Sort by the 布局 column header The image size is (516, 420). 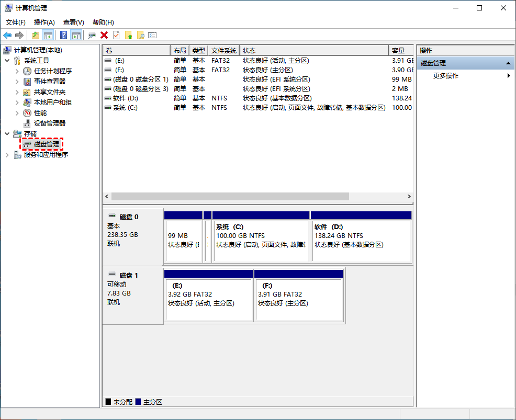(x=180, y=50)
